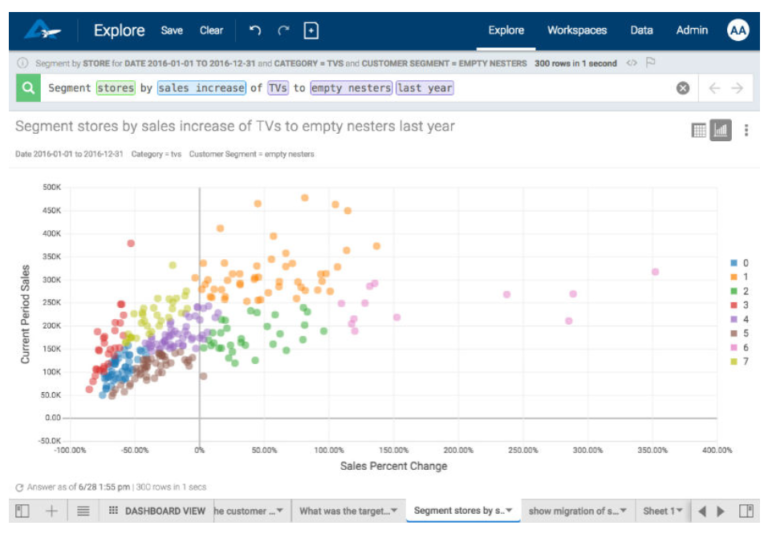Screen dimensions: 768x534
Task: Open the three-dot chart options menu
Action: pos(746,130)
